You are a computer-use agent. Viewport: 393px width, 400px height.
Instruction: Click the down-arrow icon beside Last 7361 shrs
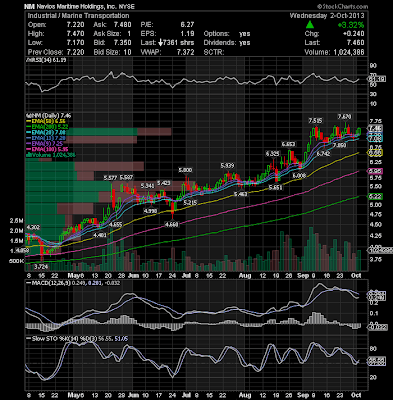click(160, 43)
